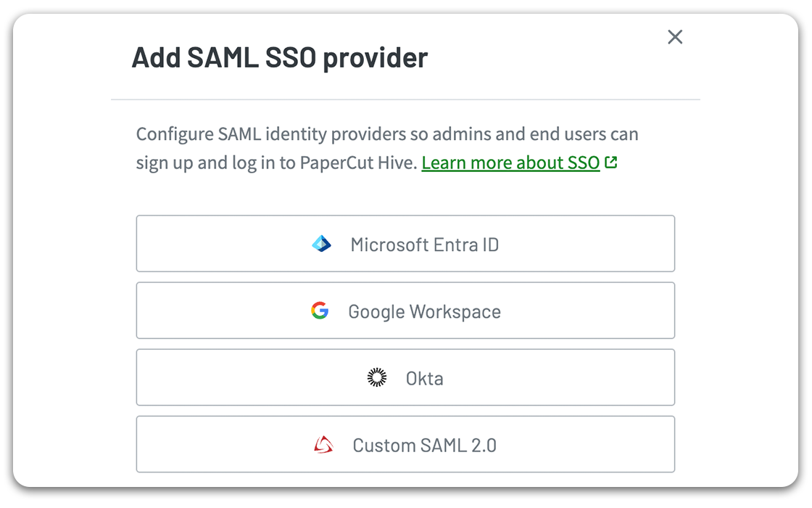Open the Learn more about SSO link

coord(510,163)
